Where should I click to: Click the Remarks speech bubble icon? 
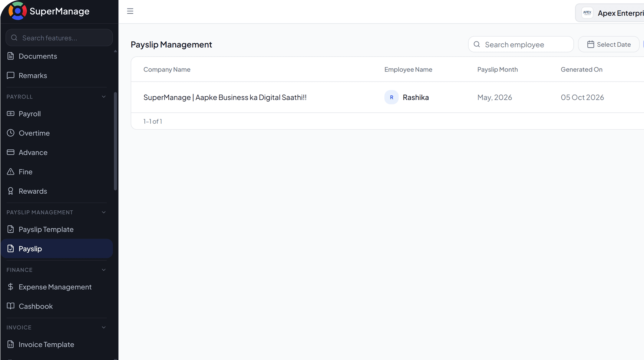(x=11, y=75)
